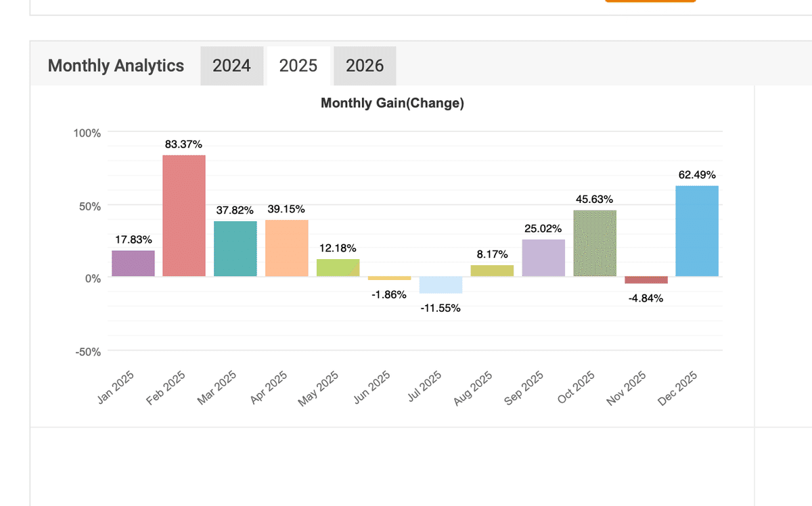Screen dimensions: 812x506
Task: Click the orange button at top
Action: (650, 1)
